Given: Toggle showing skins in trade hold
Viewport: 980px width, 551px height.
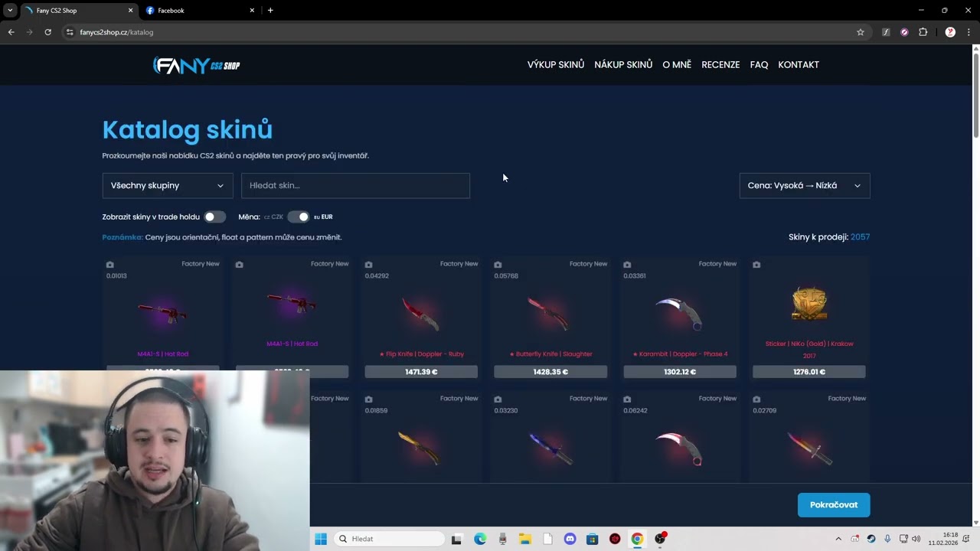Looking at the screenshot, I should click(x=214, y=217).
